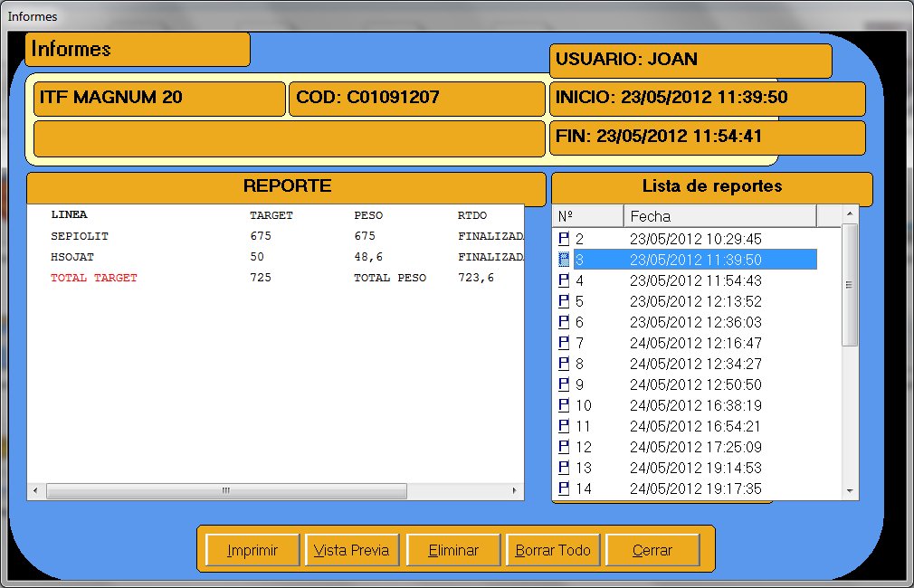Click the report icon for entry 2
The width and height of the screenshot is (914, 588).
click(564, 239)
